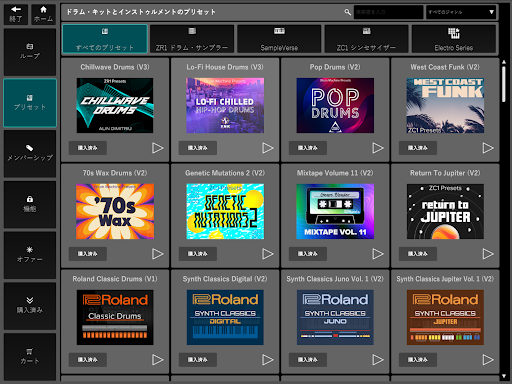Viewport: 512px width, 384px height.
Task: Click the 終了 back arrow button
Action: [16, 14]
